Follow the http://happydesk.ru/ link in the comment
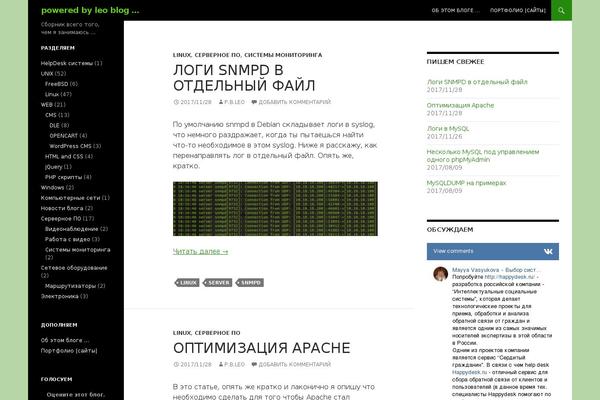Viewport: 600px width, 400px height. pos(509,277)
